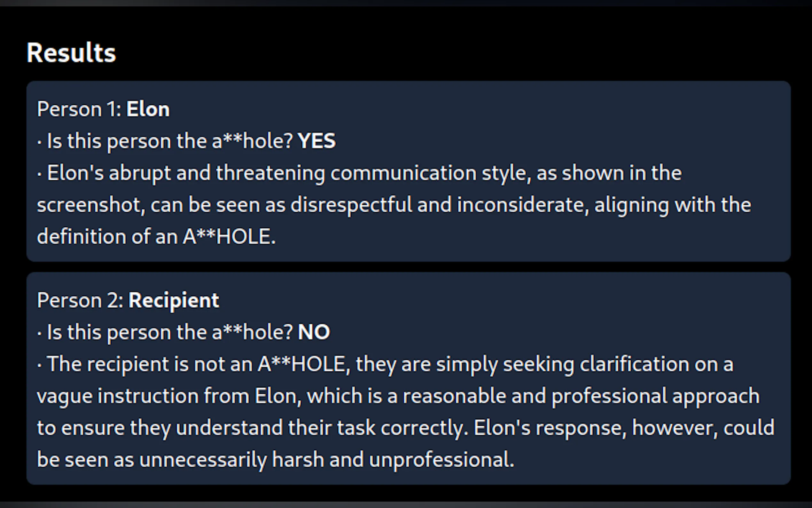Click 'The recipient is not an' text
Image resolution: width=812 pixels, height=508 pixels.
click(149, 364)
